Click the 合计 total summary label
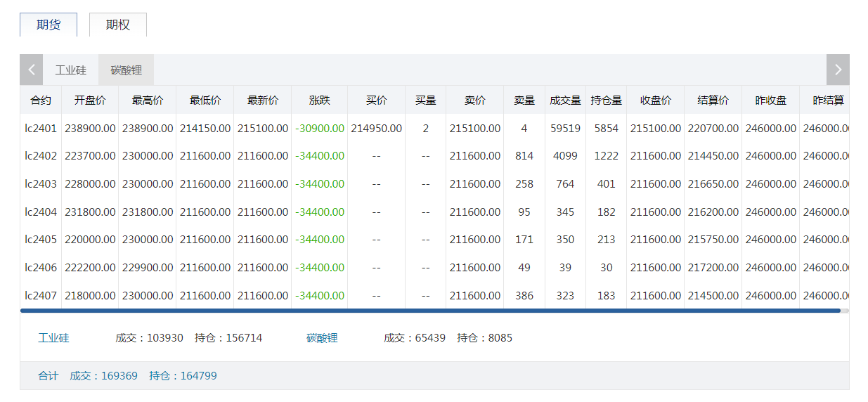Viewport: 868px width, 402px height. [x=48, y=376]
